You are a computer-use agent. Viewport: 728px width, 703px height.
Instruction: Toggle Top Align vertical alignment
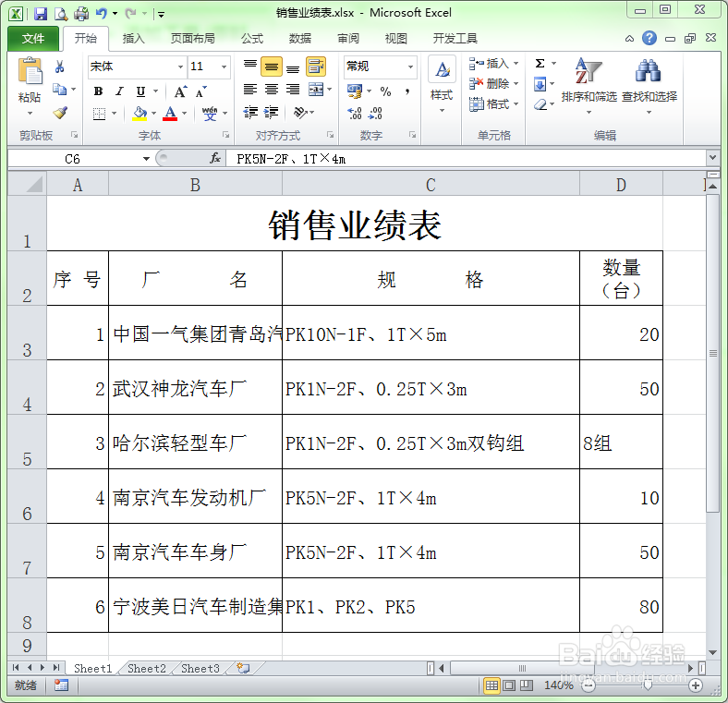click(250, 65)
